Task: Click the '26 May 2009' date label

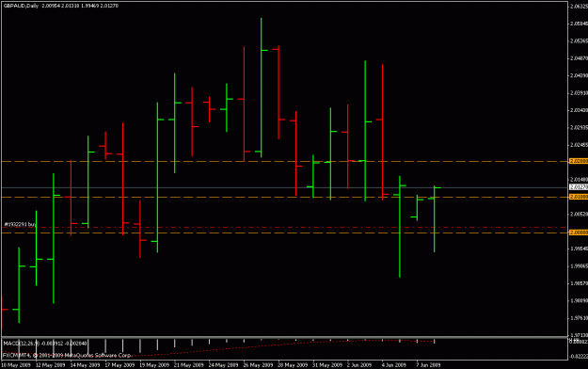Action: click(x=258, y=365)
